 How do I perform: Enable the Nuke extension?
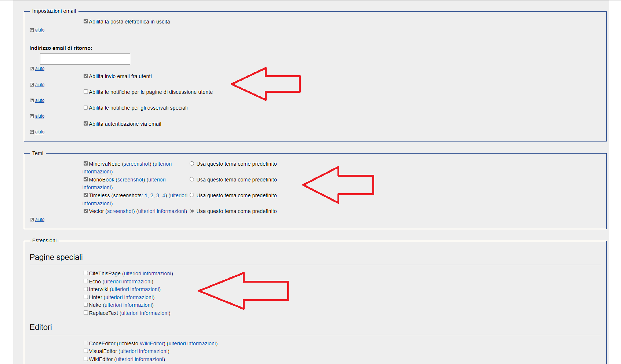86,305
